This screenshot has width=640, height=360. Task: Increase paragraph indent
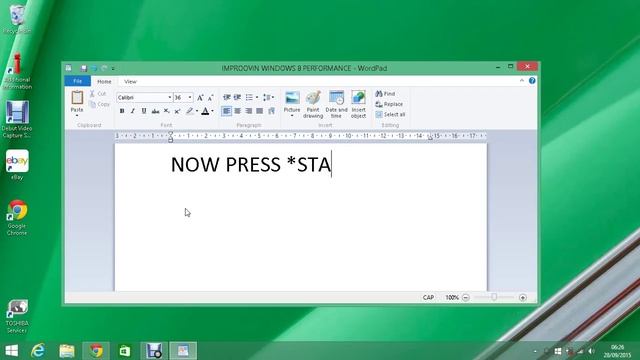pyautogui.click(x=237, y=97)
